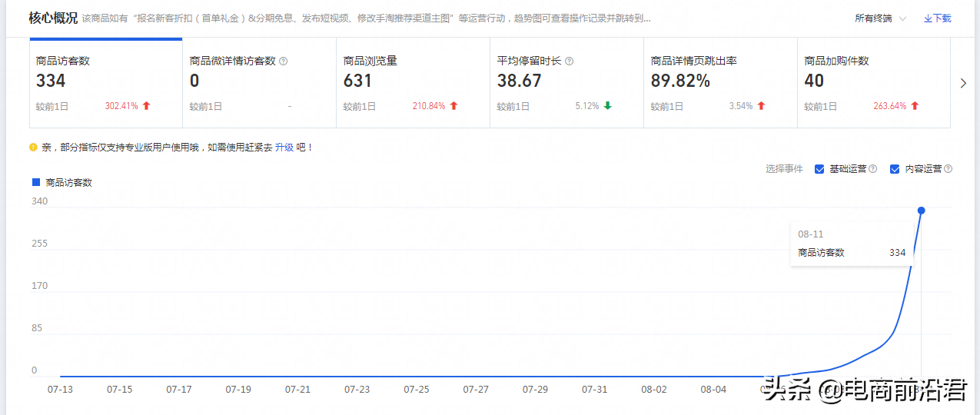Click help icon beside 商品微详情访客数

(x=283, y=61)
